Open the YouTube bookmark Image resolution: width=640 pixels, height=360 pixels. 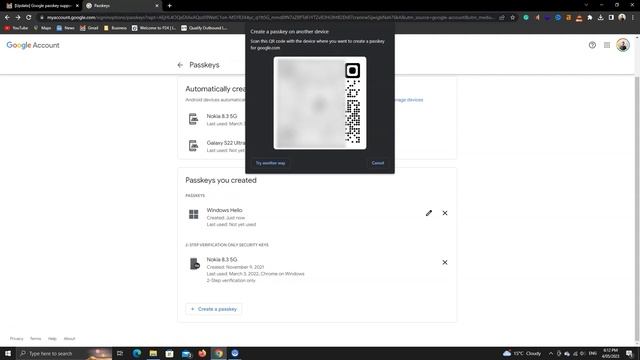pyautogui.click(x=16, y=28)
